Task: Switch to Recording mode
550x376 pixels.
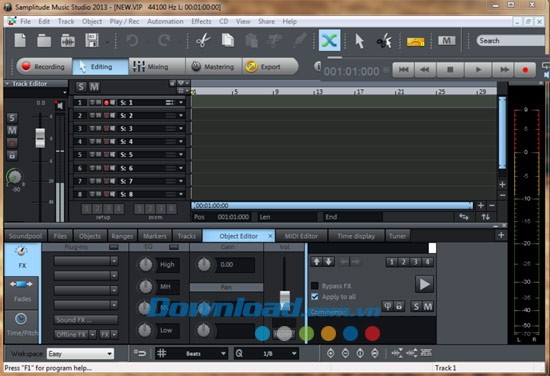Action: pyautogui.click(x=44, y=67)
